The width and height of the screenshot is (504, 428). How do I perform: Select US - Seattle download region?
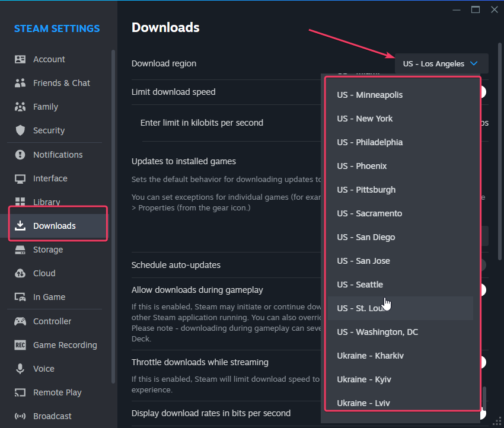[400, 285]
